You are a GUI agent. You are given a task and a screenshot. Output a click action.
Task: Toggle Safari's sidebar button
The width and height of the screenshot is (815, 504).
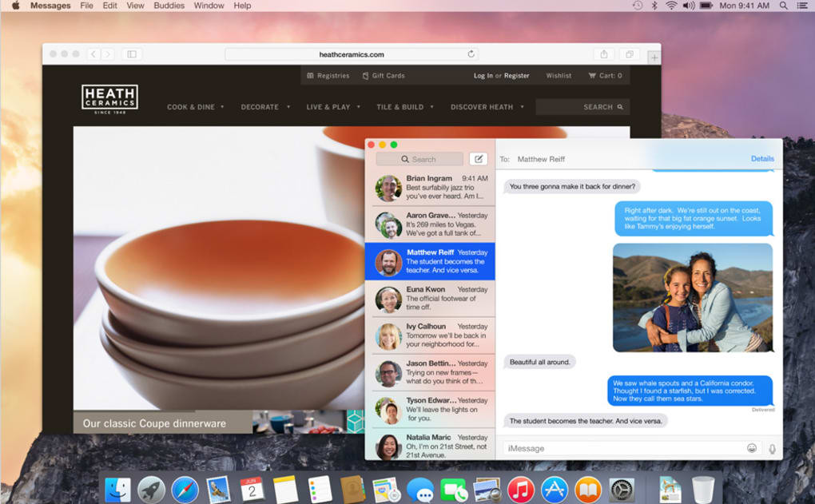point(132,54)
